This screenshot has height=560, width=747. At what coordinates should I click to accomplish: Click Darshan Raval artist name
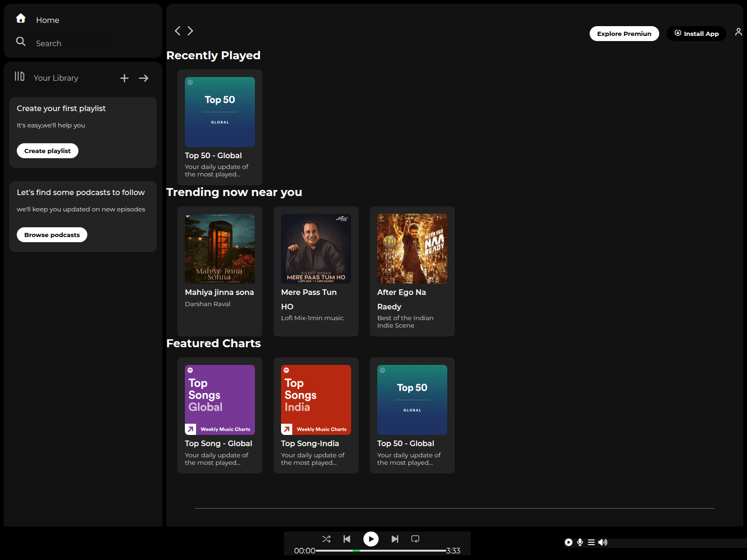click(x=208, y=304)
